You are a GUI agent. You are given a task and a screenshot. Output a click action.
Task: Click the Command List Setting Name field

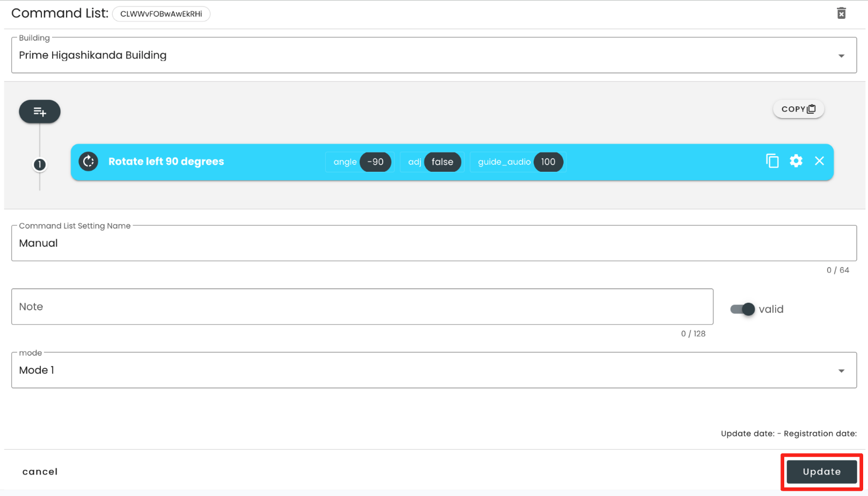434,243
